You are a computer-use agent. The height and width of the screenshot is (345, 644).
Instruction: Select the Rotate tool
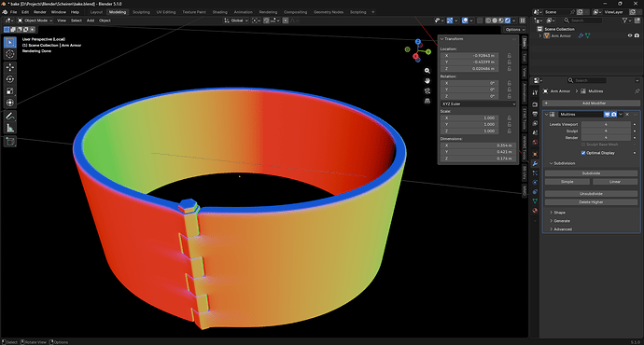(10, 78)
